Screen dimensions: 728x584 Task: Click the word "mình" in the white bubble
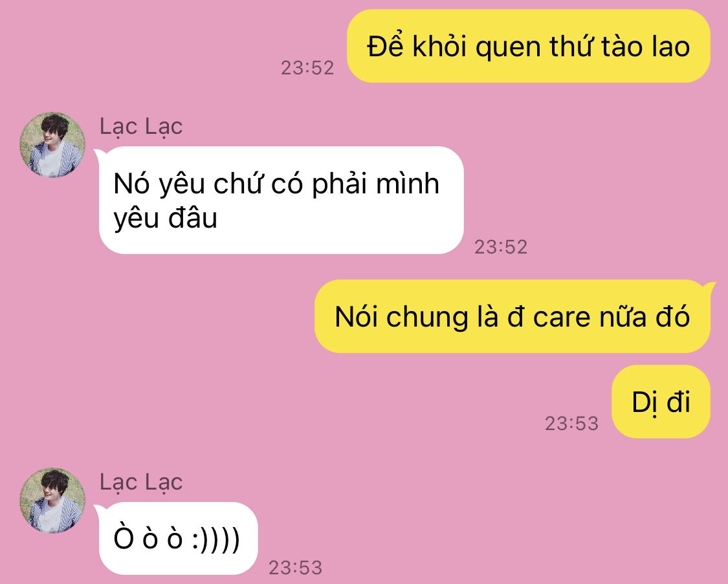click(408, 184)
